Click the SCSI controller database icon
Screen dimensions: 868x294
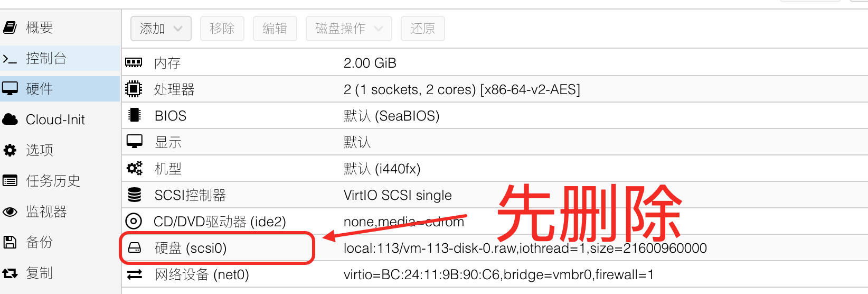click(135, 195)
